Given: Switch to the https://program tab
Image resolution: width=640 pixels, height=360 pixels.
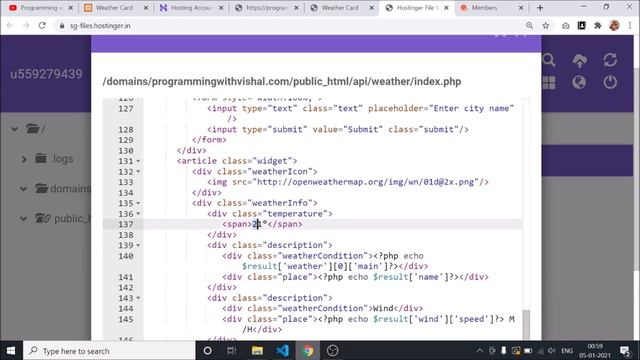Looking at the screenshot, I should click(x=266, y=8).
